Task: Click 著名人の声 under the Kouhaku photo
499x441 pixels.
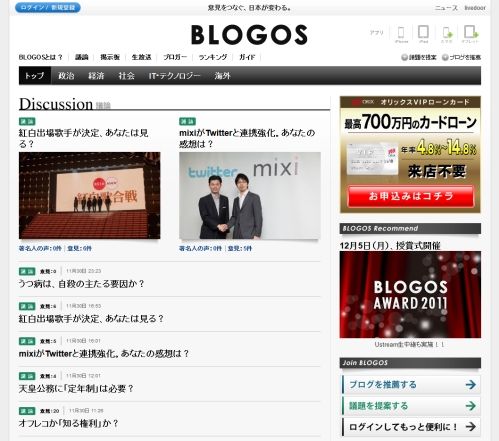Action: pos(40,248)
